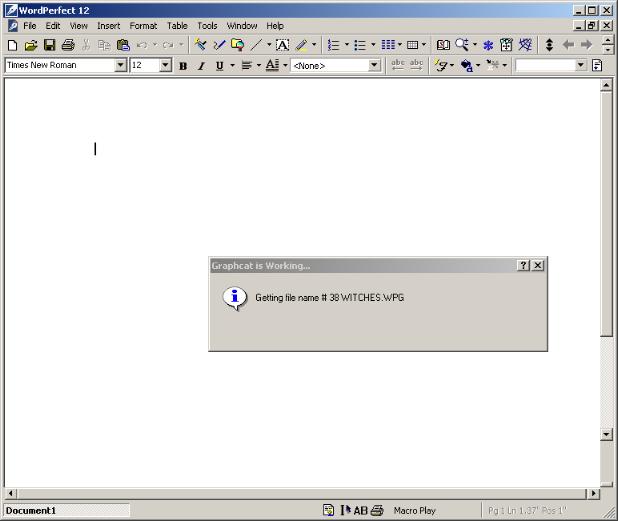Click the help question mark in Graphcat dialog
Image resolution: width=618 pixels, height=521 pixels.
coord(523,266)
